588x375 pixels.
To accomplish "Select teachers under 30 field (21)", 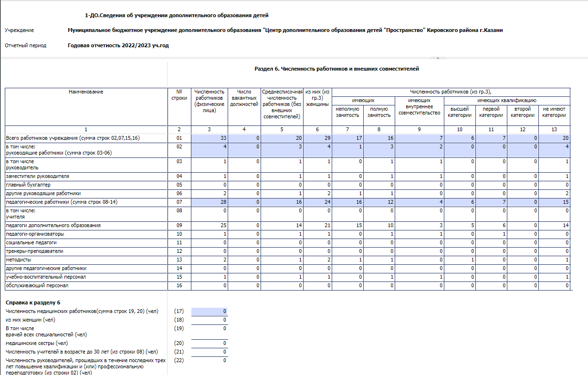I will pos(209,352).
